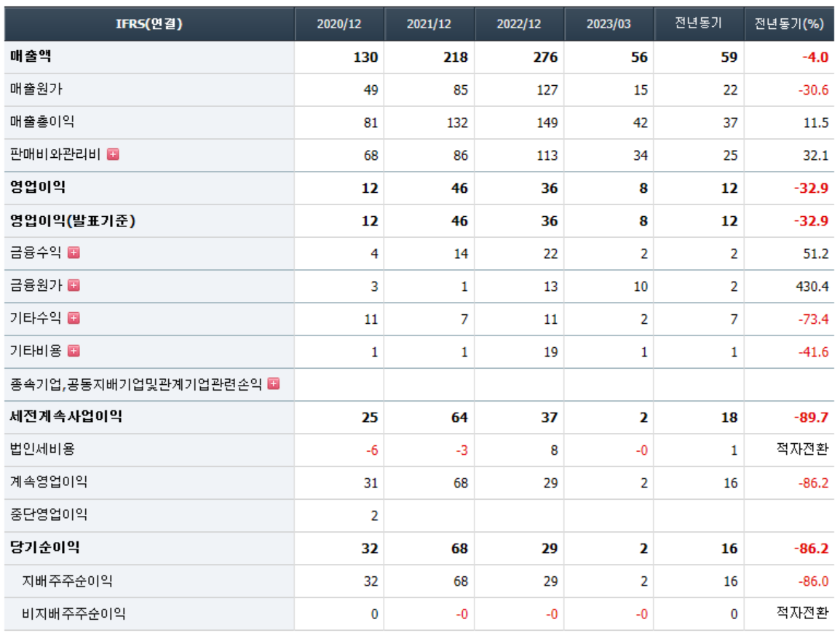Screen dimensions: 840x641
Task: Click 매출원가 value 127 for 2022/12
Action: point(547,90)
